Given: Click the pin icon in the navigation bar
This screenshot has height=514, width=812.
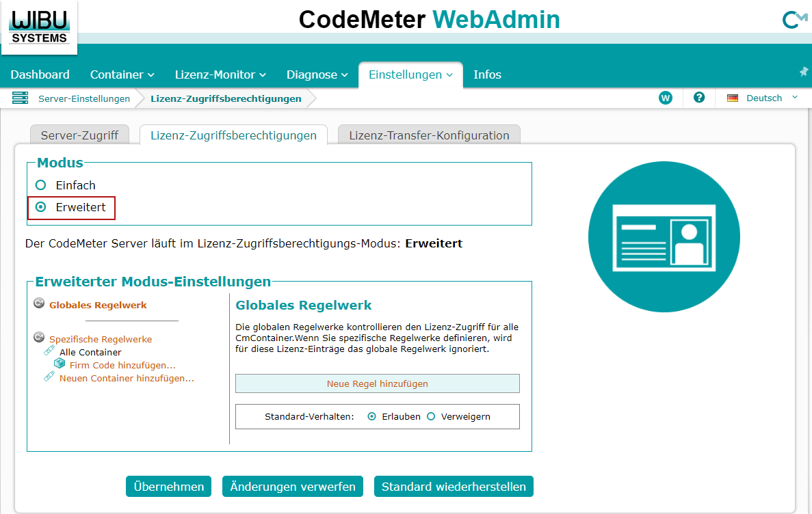Looking at the screenshot, I should point(804,72).
